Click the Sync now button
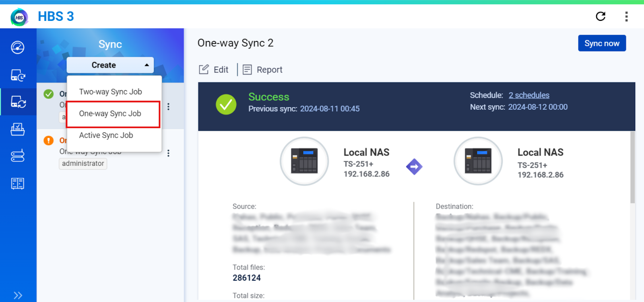 (x=602, y=43)
